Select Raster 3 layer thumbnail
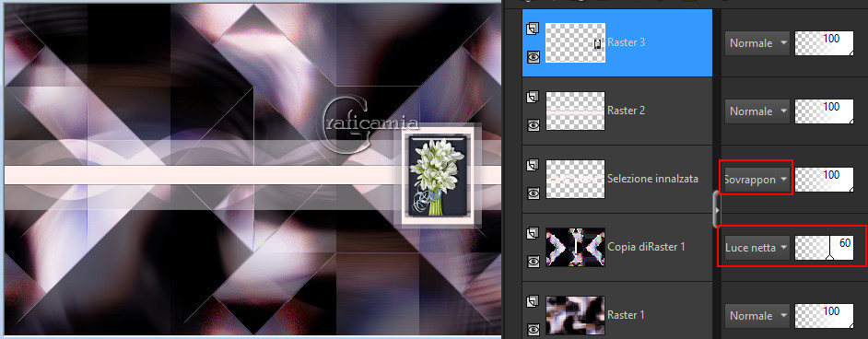 tap(575, 42)
